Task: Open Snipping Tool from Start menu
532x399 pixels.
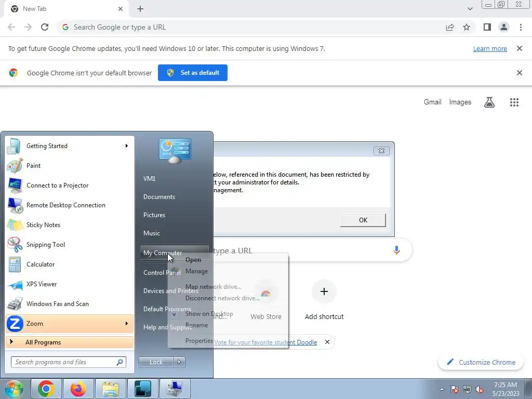Action: [70, 245]
